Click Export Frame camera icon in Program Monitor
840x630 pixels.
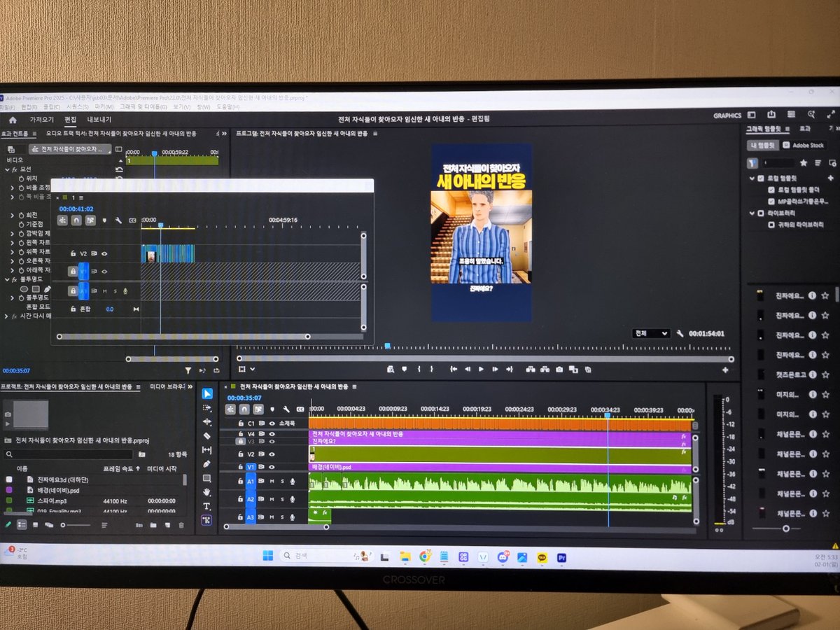[x=559, y=369]
